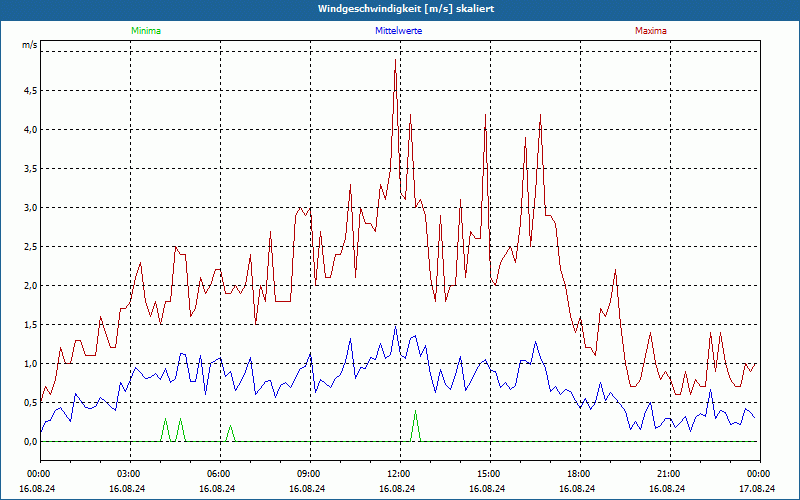Click the 12:00 time axis label
The height and width of the screenshot is (500, 800).
399,473
